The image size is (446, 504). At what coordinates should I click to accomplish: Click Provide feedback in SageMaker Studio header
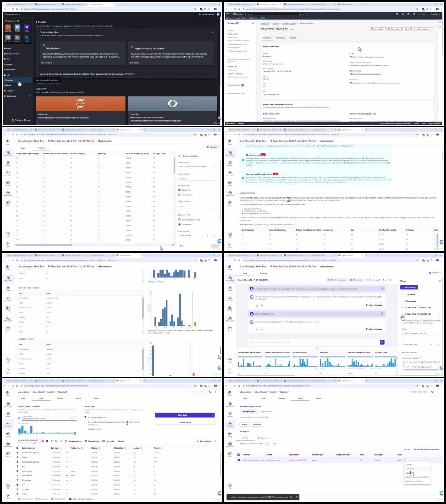click(x=207, y=14)
